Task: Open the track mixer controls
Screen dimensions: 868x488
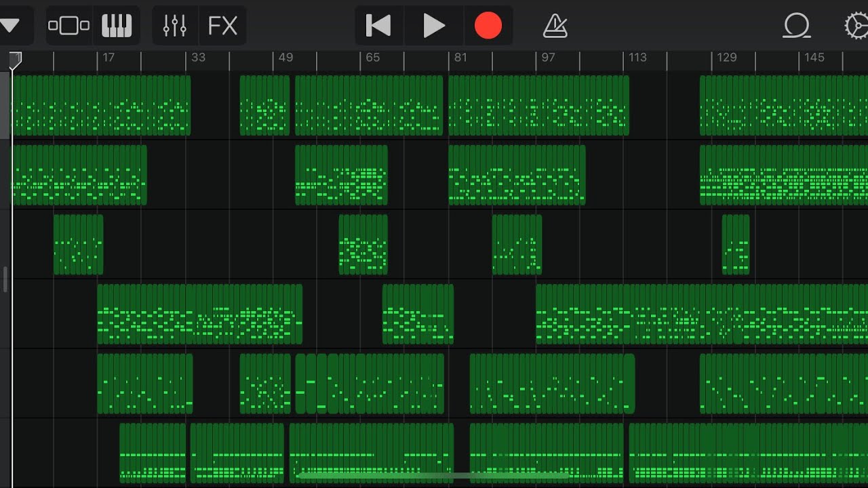Action: 175,26
